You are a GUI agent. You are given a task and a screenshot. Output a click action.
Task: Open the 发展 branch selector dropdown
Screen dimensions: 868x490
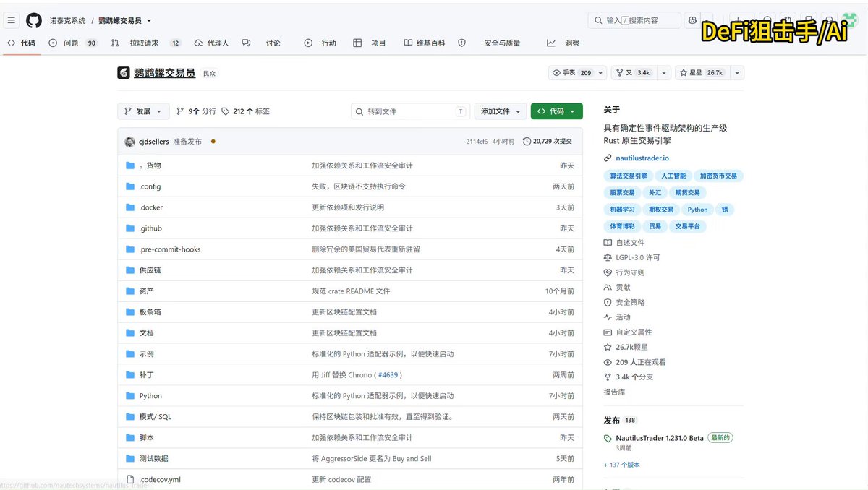pos(143,111)
